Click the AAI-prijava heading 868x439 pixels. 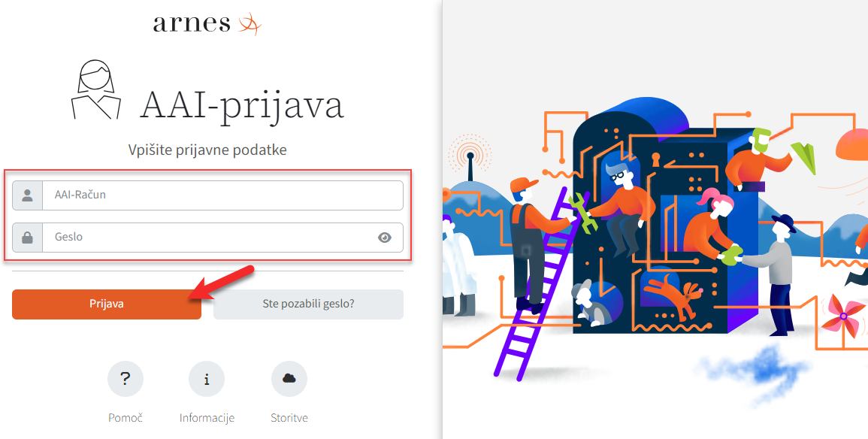[x=242, y=104]
